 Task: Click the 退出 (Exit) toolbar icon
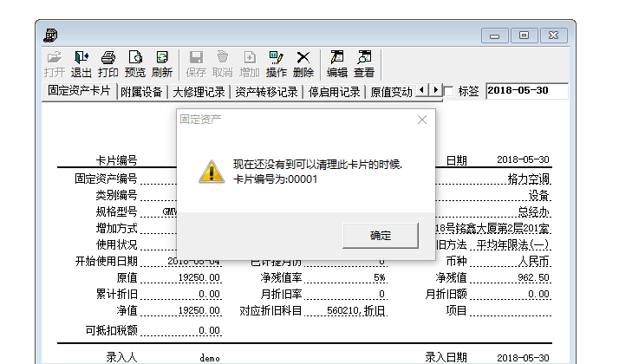pos(81,64)
